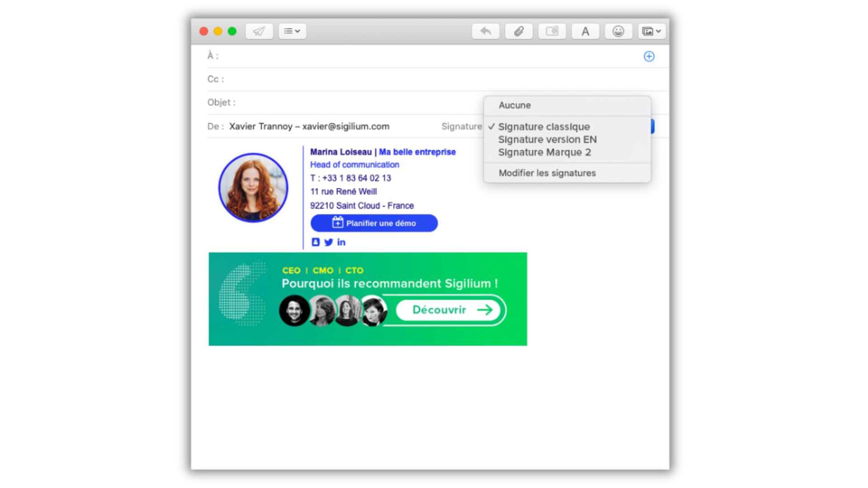
Task: Expand the photo browser dropdown
Action: 651,31
